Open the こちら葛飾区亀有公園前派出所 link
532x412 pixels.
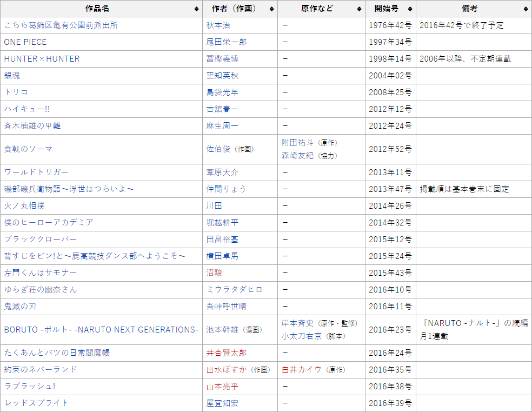pos(61,25)
